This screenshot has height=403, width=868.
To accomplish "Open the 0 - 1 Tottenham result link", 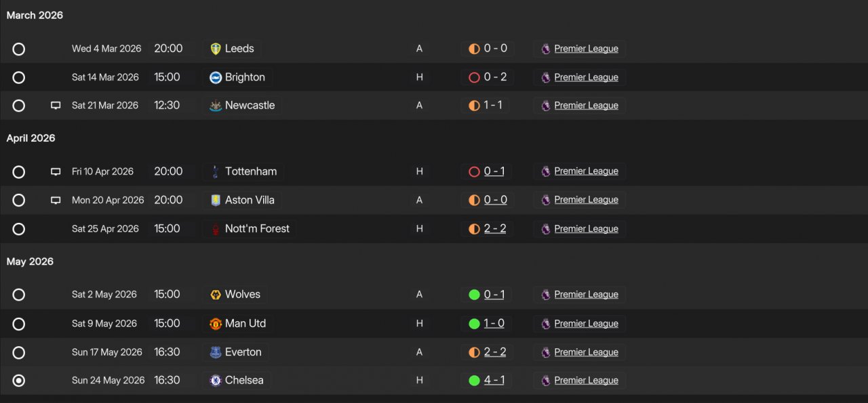I will point(494,171).
